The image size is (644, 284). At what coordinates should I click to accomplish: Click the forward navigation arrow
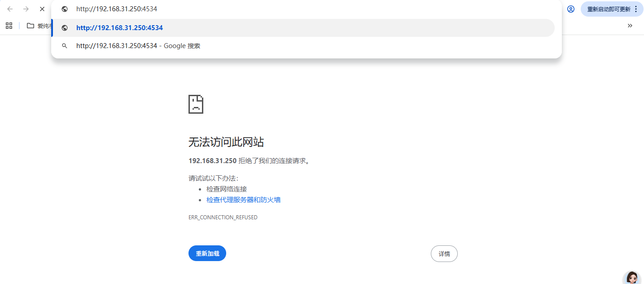(26, 9)
